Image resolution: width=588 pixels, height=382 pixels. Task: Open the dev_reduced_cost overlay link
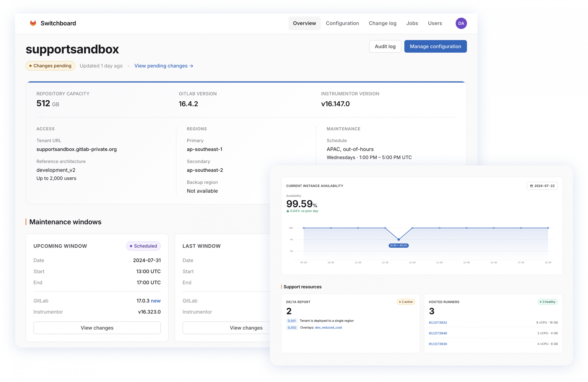[x=328, y=327]
